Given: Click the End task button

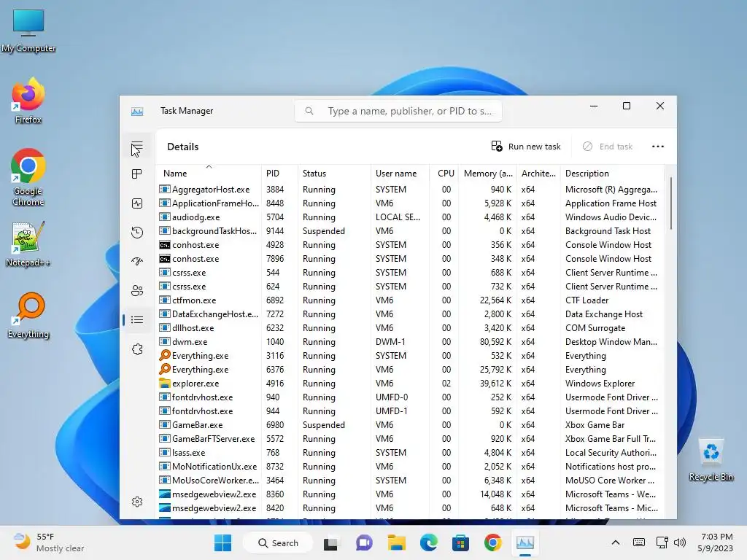Looking at the screenshot, I should [x=608, y=147].
